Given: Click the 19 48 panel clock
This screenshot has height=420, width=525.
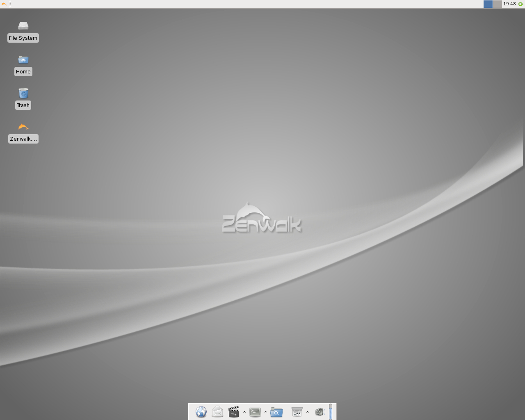Looking at the screenshot, I should [509, 4].
